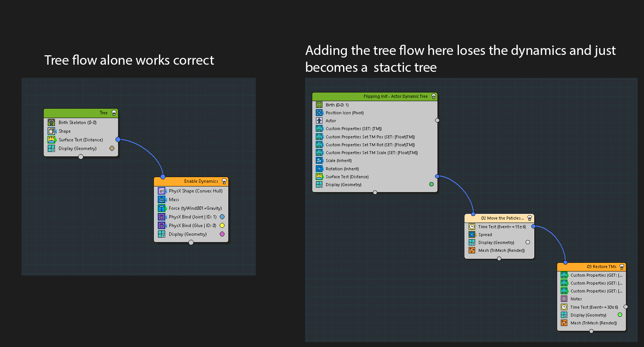Click the Force (tyWind001+Gravity) icon
Image resolution: width=644 pixels, height=347 pixels.
pos(161,208)
